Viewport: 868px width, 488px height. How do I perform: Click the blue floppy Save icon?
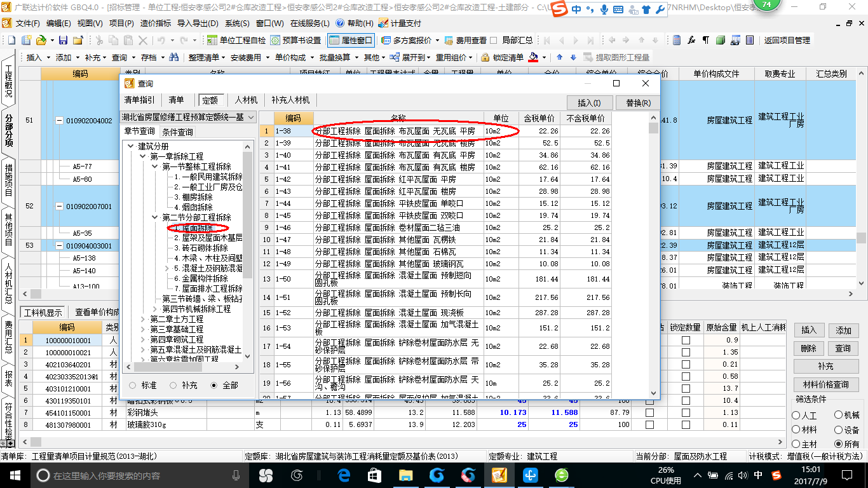click(x=63, y=40)
